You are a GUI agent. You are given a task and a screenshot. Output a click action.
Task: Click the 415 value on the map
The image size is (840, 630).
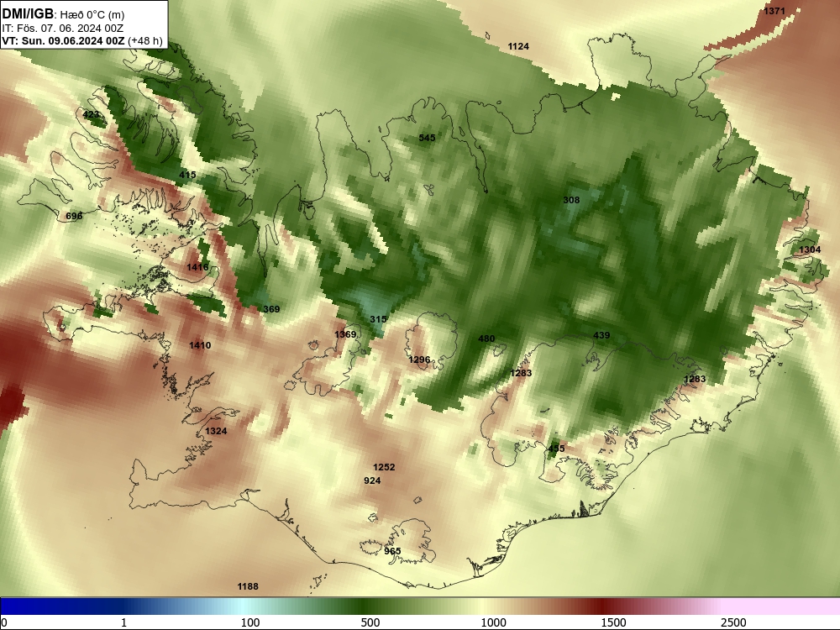(x=187, y=175)
